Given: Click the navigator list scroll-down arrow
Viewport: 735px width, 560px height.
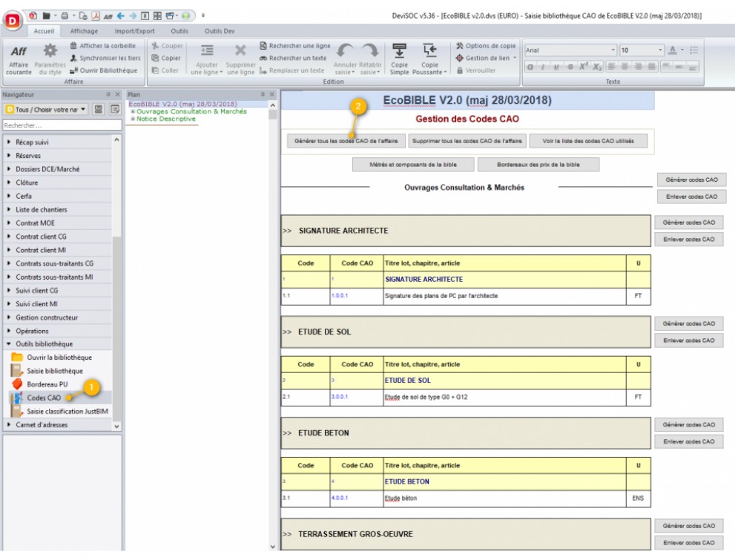Looking at the screenshot, I should point(116,426).
